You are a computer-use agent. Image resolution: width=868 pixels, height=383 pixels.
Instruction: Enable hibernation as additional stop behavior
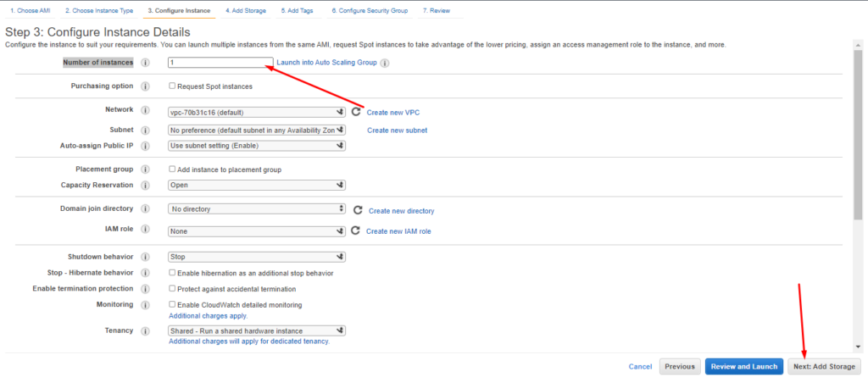[172, 272]
